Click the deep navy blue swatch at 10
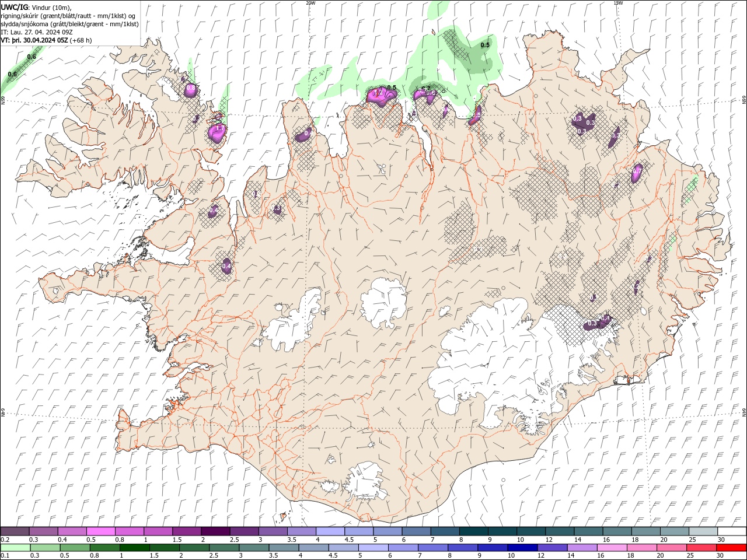 pyautogui.click(x=521, y=548)
